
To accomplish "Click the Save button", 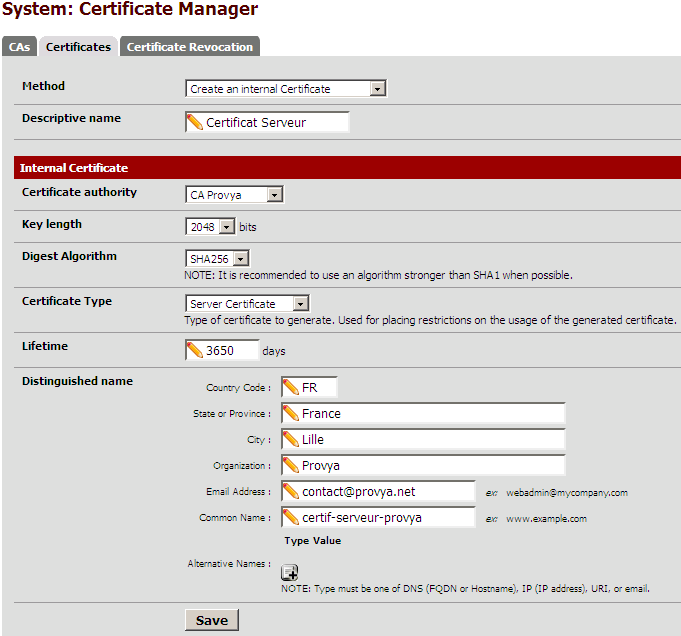I will 212,620.
